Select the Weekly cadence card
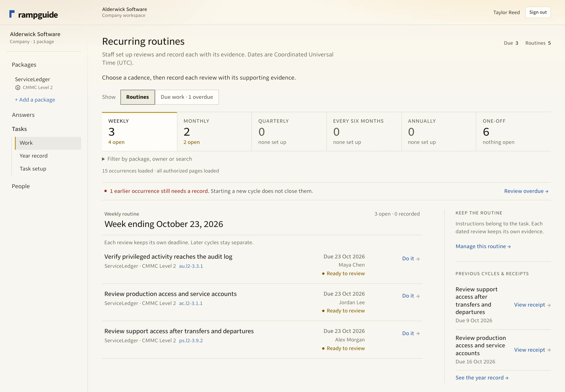 [139, 132]
